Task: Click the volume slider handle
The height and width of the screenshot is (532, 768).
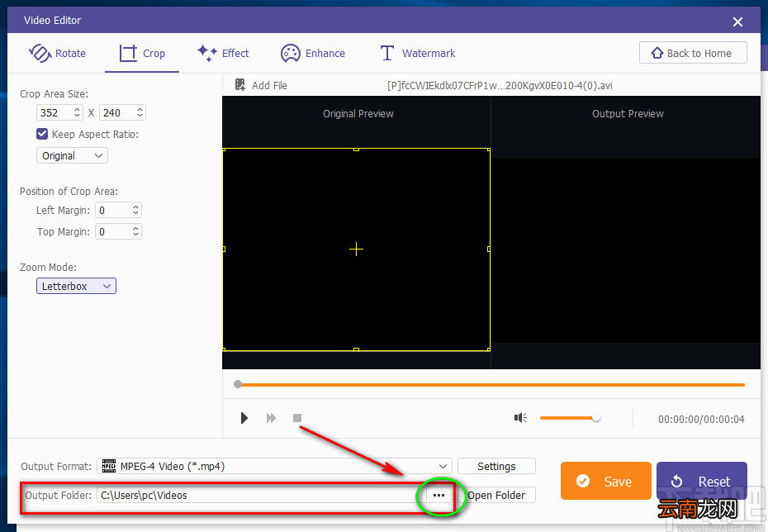Action: [x=596, y=418]
